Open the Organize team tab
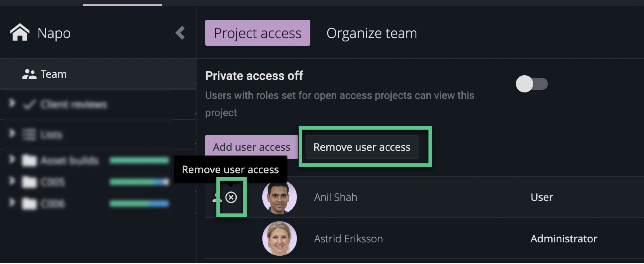The image size is (644, 264). click(372, 33)
